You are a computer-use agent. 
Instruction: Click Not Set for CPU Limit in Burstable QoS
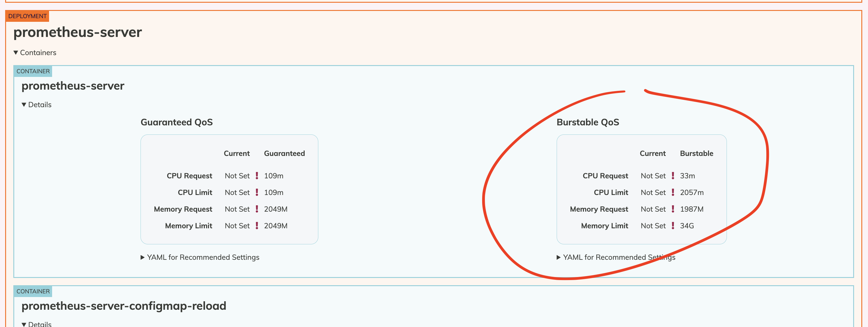(x=653, y=193)
